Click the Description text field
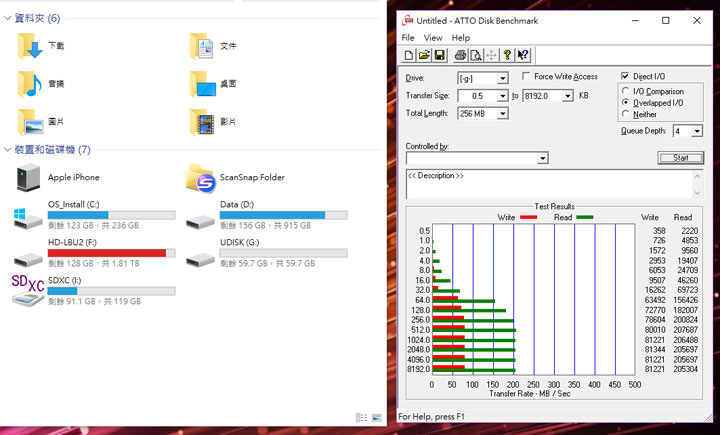 (546, 182)
